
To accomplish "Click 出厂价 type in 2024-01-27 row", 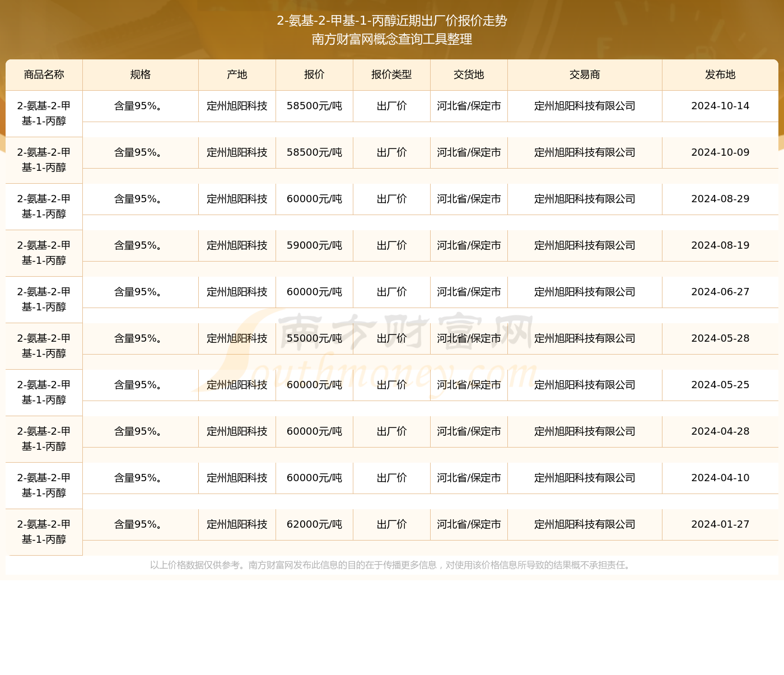I will [391, 524].
